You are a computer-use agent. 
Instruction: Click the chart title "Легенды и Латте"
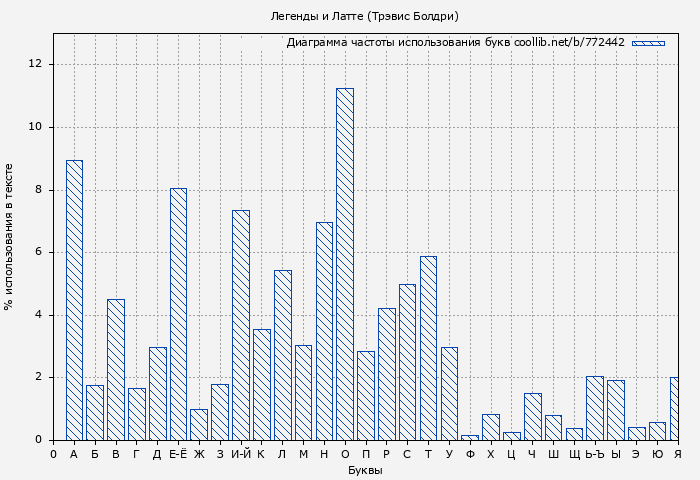[365, 16]
